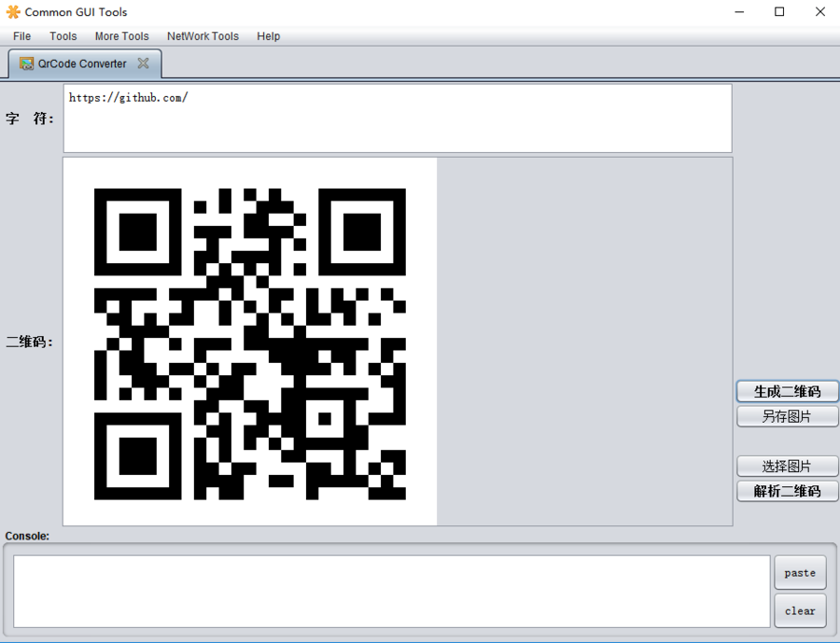Open the Tools menu
Screen dimensions: 840x643
[x=63, y=36]
